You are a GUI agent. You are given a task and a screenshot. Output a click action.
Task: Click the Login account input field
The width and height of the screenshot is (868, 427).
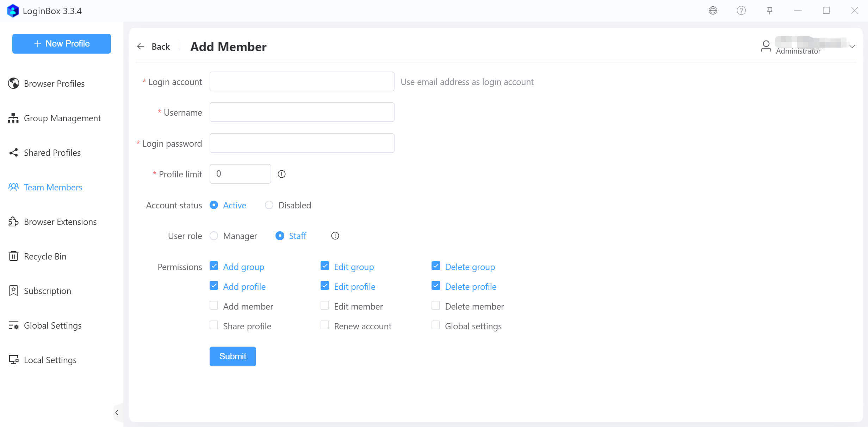coord(302,81)
